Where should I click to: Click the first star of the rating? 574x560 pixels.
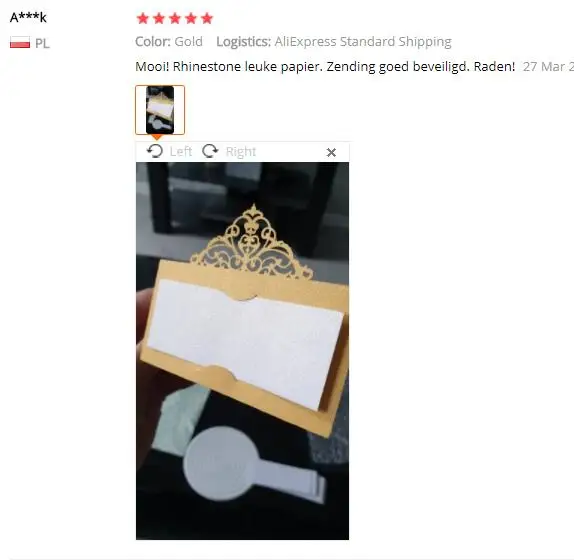coord(143,18)
